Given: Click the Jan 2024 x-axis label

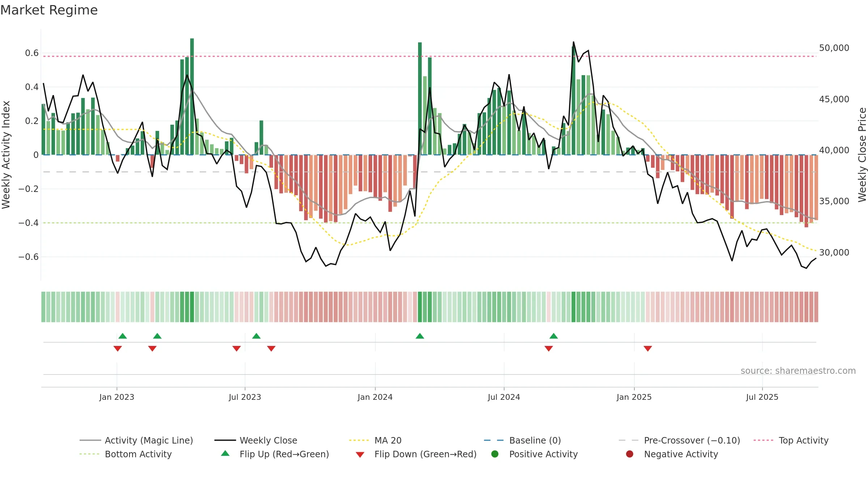Looking at the screenshot, I should tap(375, 397).
